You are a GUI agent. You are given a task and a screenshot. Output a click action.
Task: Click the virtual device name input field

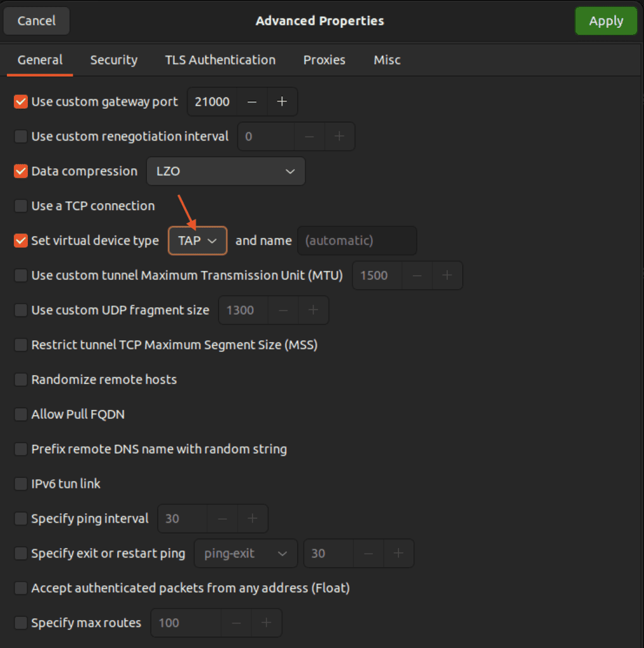tap(357, 241)
